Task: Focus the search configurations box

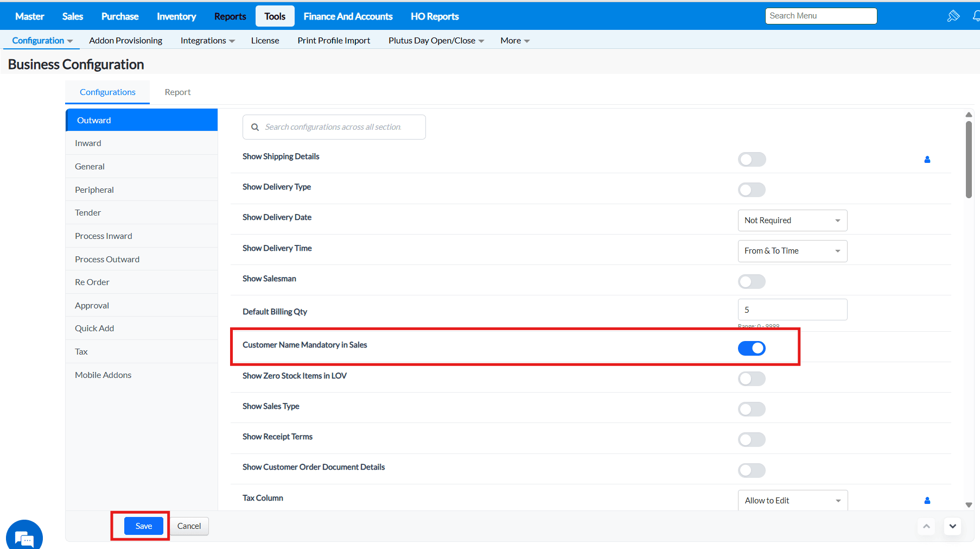Action: pyautogui.click(x=334, y=127)
